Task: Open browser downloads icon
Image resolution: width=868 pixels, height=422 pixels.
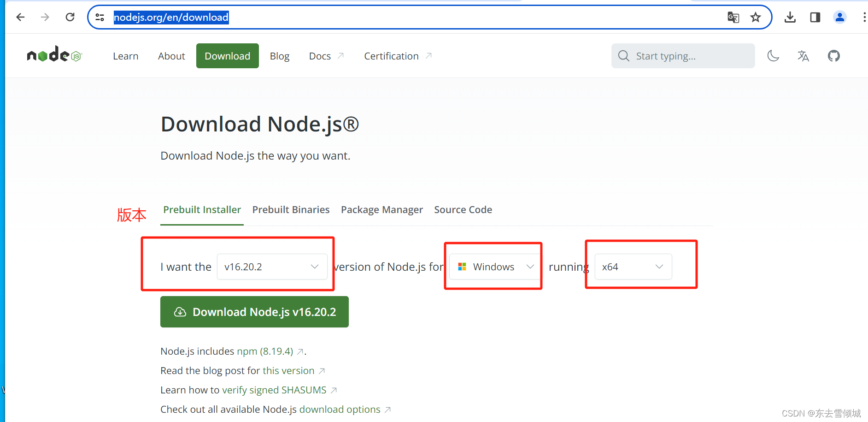Action: (x=790, y=18)
